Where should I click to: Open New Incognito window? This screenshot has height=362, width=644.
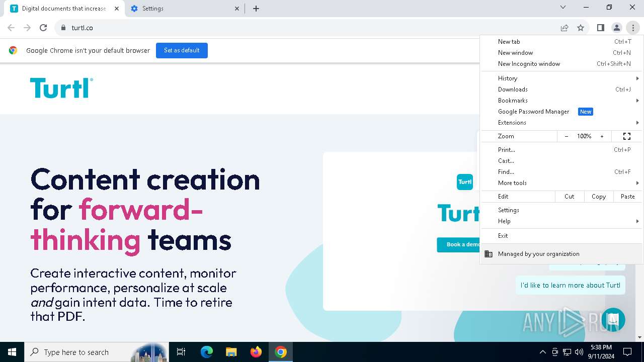tap(562, 64)
